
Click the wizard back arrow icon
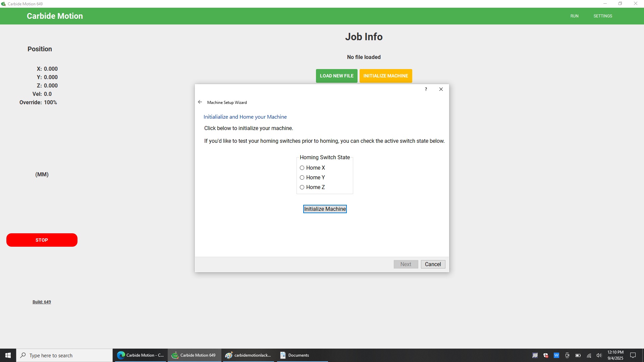pos(200,102)
